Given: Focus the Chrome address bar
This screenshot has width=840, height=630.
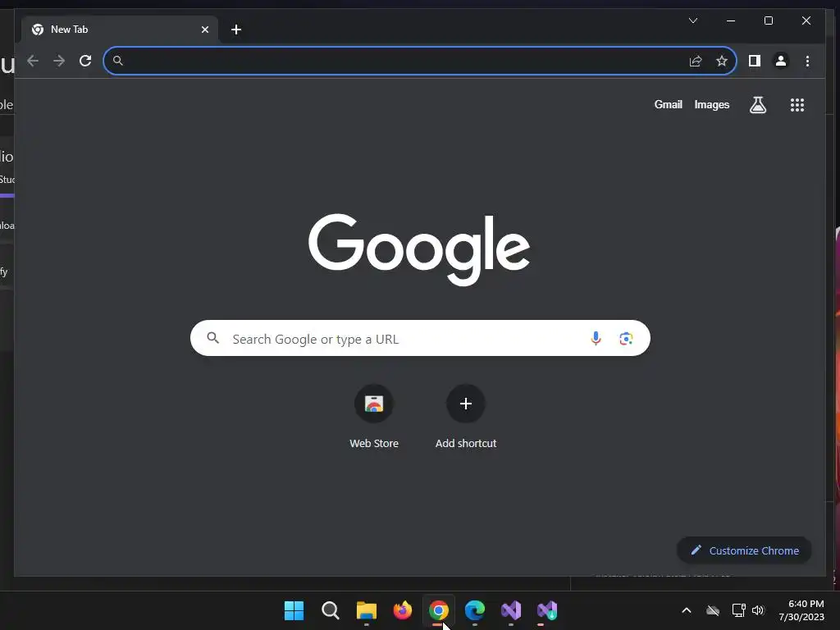Looking at the screenshot, I should point(420,61).
